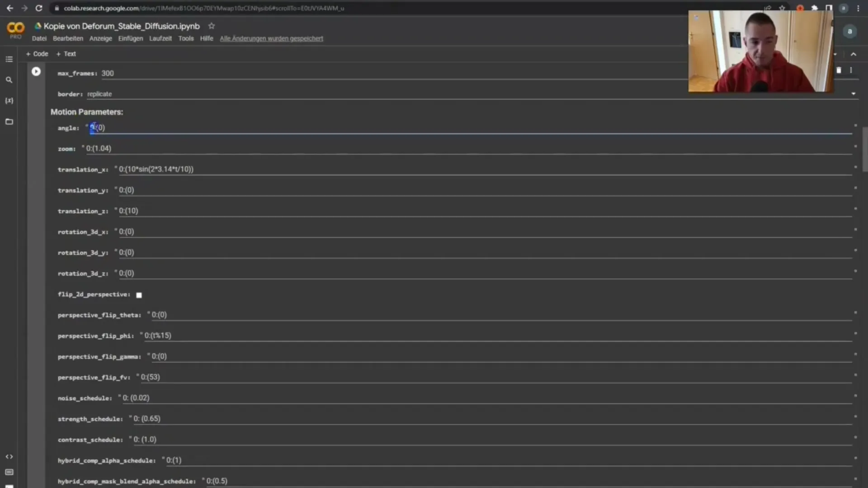The width and height of the screenshot is (868, 488).
Task: Click the rotation_3d_y field
Action: click(485, 253)
